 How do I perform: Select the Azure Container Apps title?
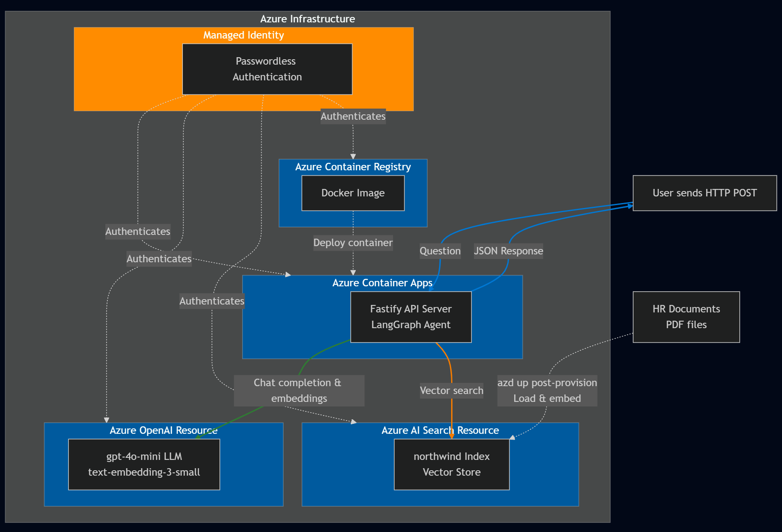(x=382, y=283)
